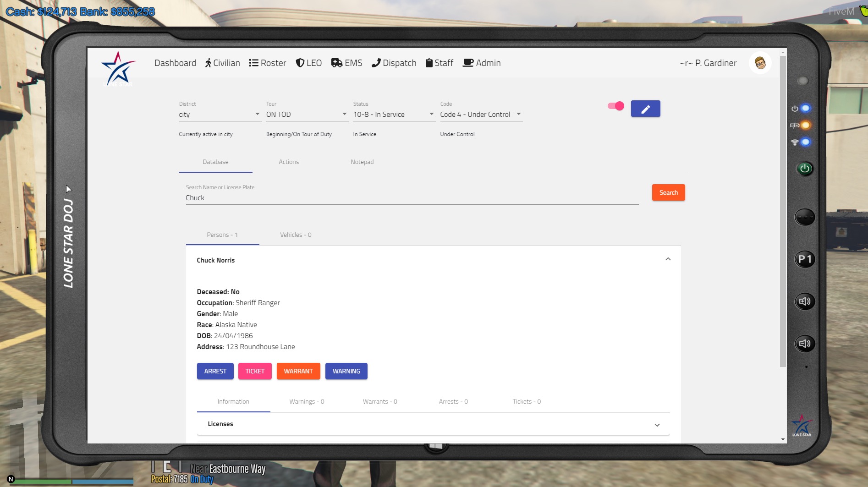Screen dimensions: 868x487
Task: Open Dispatch via the phone icon
Action: [377, 63]
